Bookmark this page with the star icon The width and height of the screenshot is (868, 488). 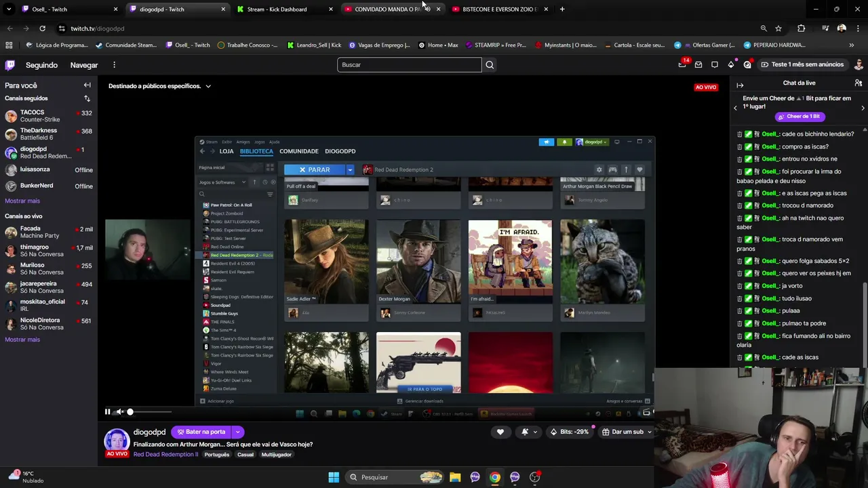(778, 28)
